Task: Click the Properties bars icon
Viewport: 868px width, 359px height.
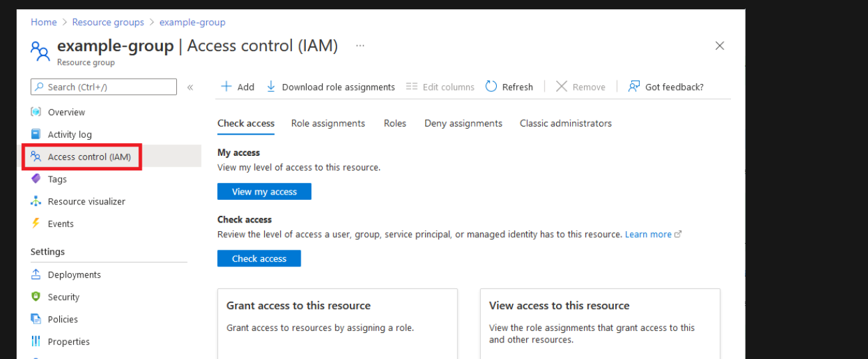Action: (x=36, y=341)
